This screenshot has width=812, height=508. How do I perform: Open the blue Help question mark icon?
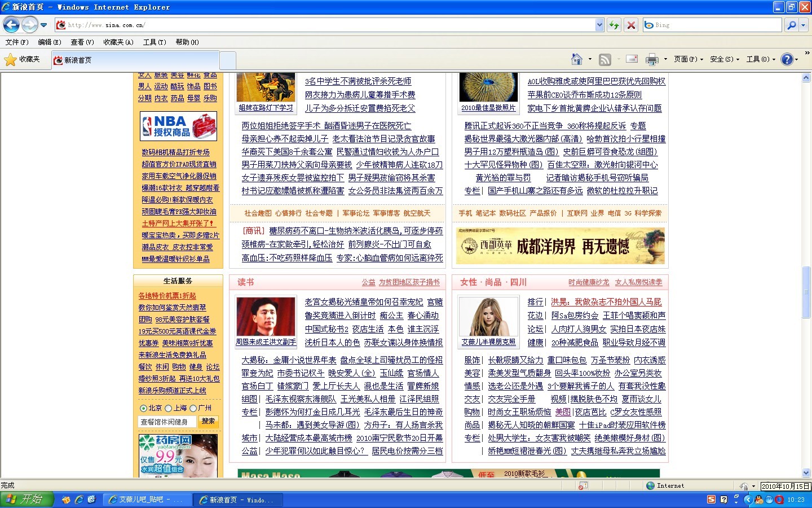point(787,59)
